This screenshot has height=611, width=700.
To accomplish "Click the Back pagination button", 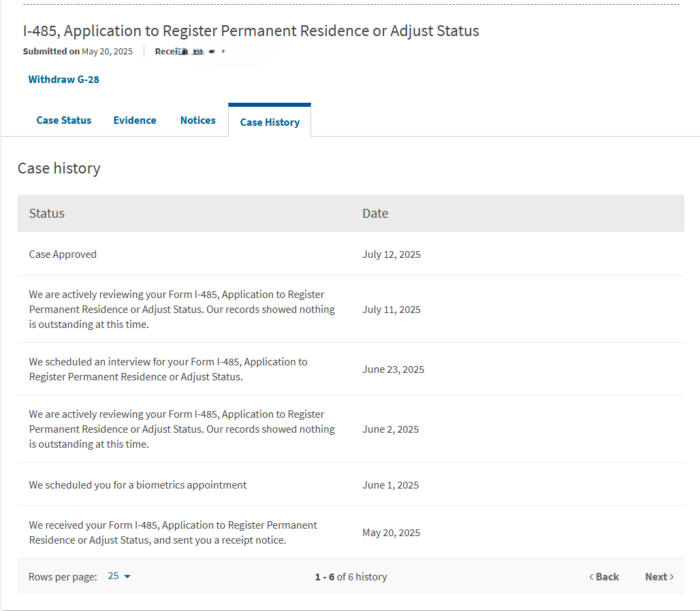I will click(604, 577).
